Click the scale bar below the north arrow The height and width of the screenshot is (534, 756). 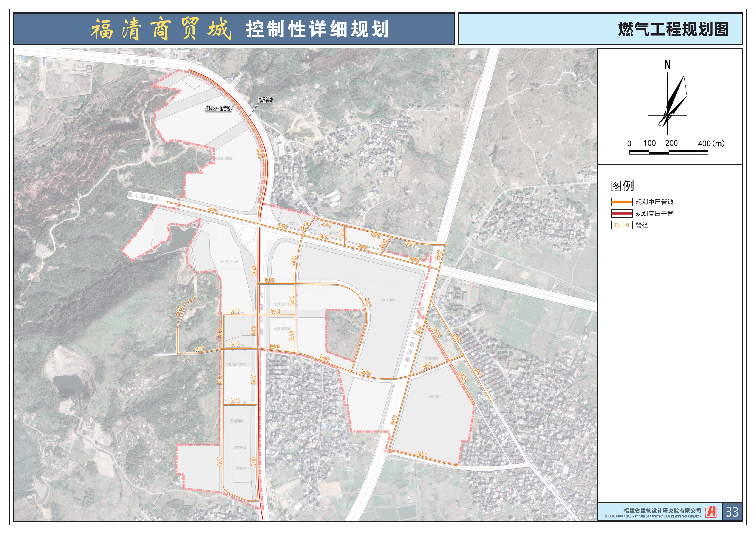pyautogui.click(x=668, y=152)
